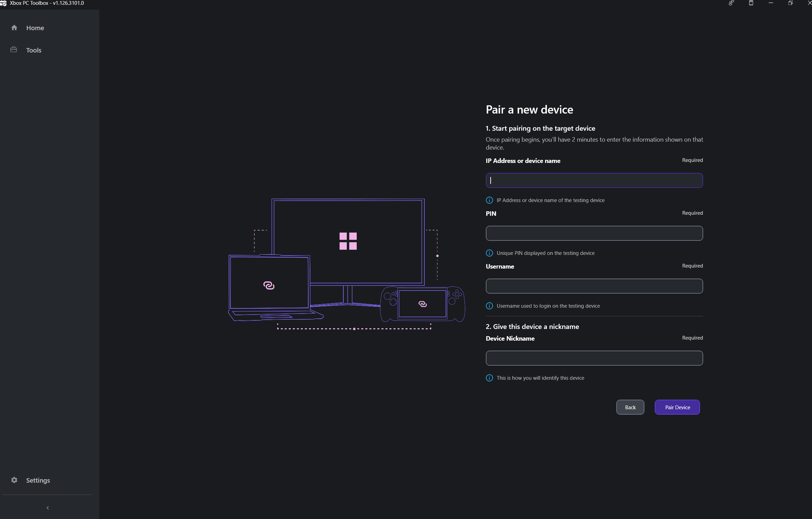Click '1. Start pairing on the target device'
Viewport: 812px width, 519px height.
click(540, 128)
